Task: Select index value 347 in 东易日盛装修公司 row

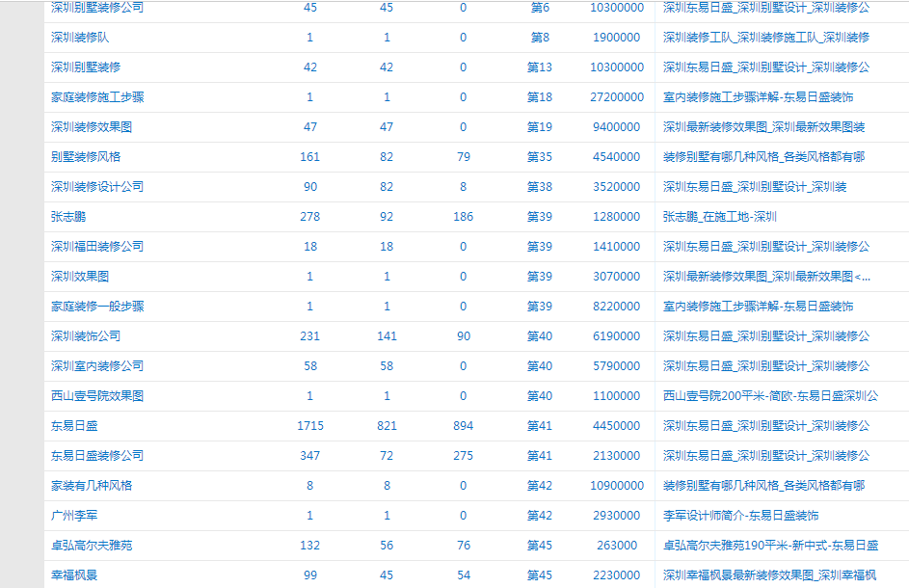Action: pos(310,456)
